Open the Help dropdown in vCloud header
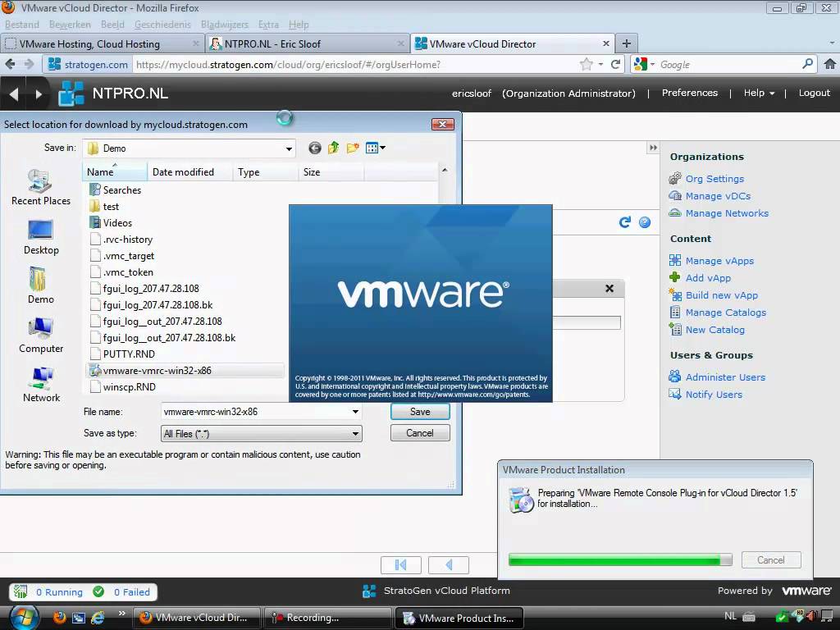840x630 pixels. click(759, 93)
